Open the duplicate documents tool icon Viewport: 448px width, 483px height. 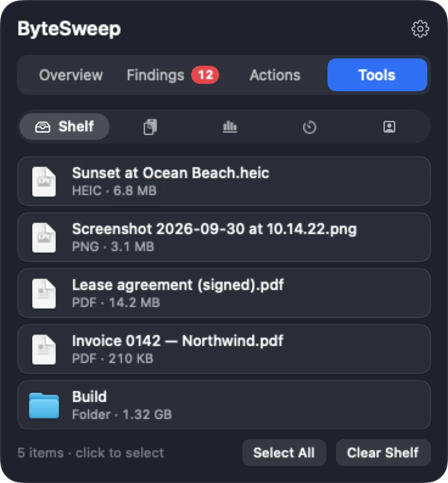tap(150, 127)
